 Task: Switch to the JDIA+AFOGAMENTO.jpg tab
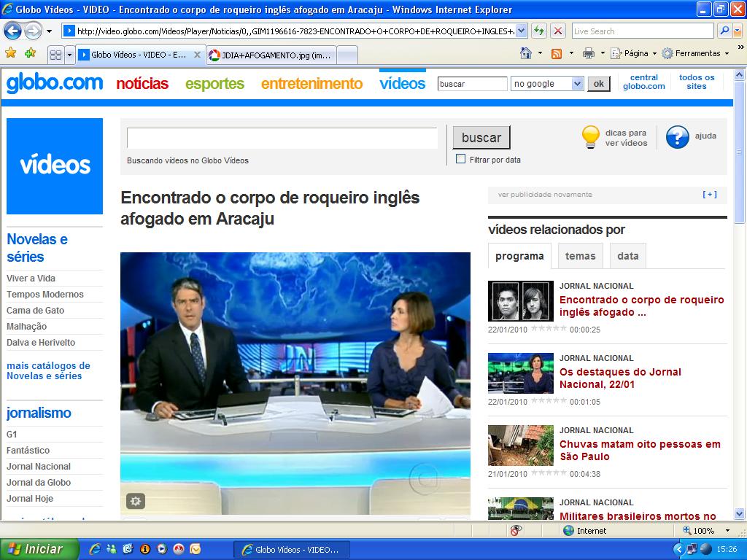tap(271, 55)
